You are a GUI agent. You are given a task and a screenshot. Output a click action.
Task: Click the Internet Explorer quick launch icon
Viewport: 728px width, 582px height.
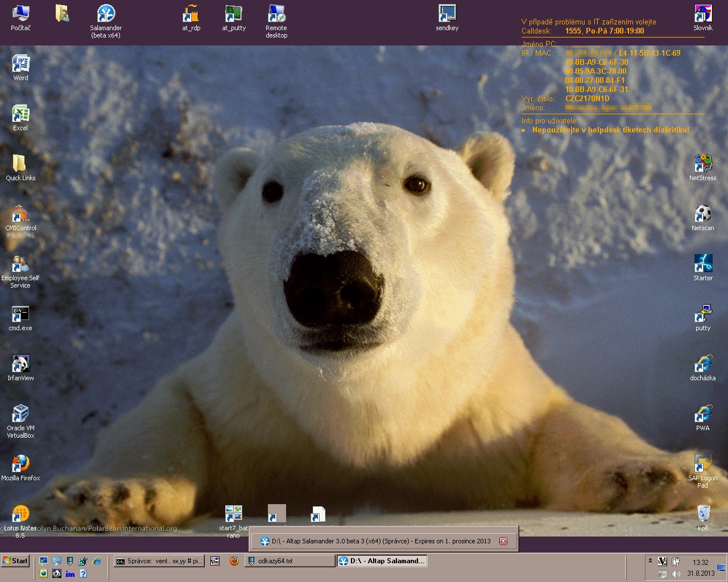[x=97, y=561]
